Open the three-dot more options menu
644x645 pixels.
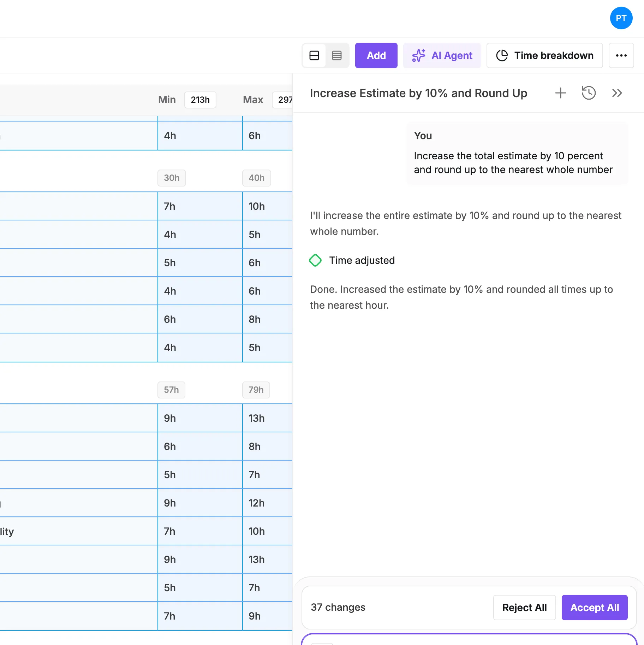pyautogui.click(x=621, y=55)
